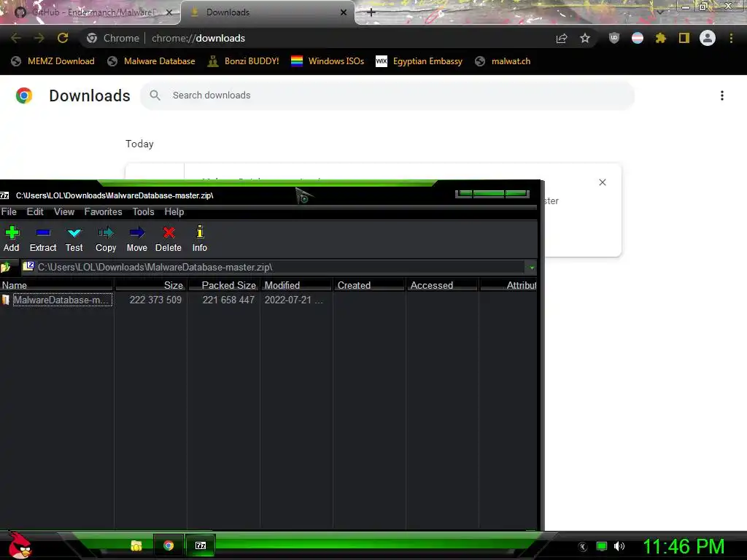Click the 7-Zip address path field

(279, 267)
